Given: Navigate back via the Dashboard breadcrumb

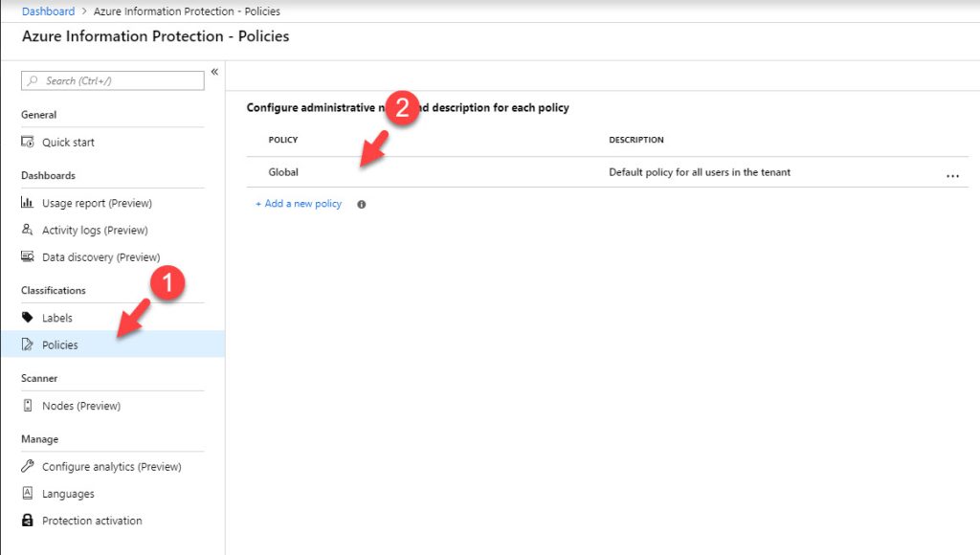Looking at the screenshot, I should pyautogui.click(x=48, y=11).
